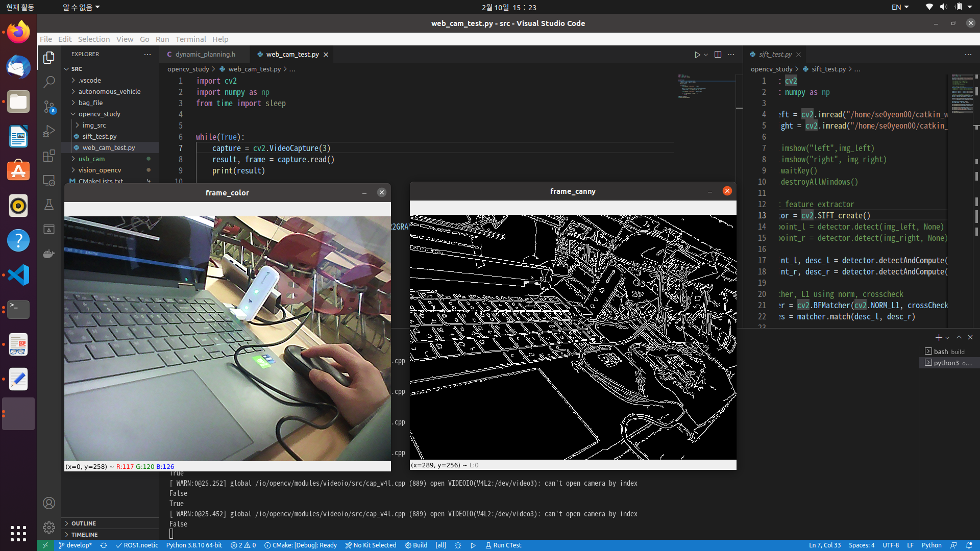The height and width of the screenshot is (551, 980).
Task: Toggle errors and warnings panel in status bar
Action: [x=243, y=545]
